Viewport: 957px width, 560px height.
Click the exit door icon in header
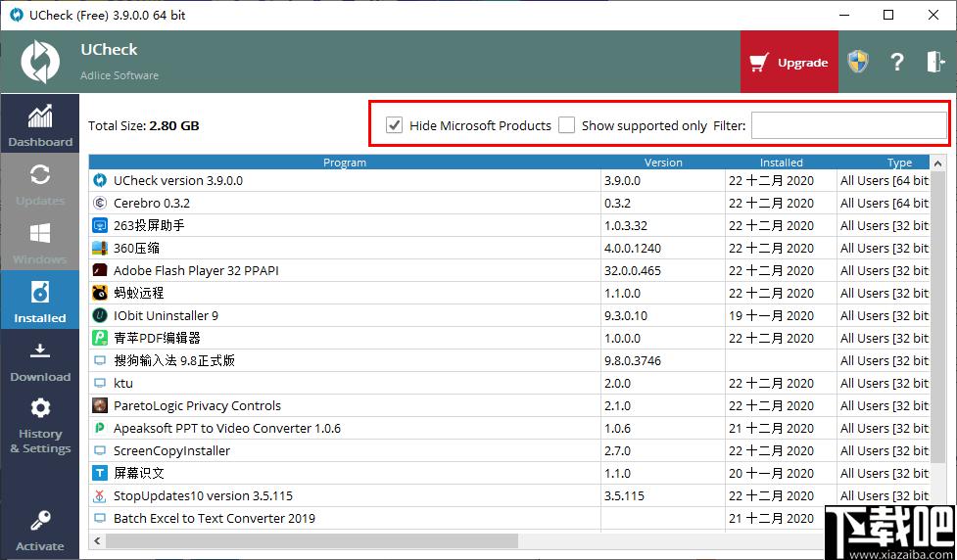[x=935, y=62]
